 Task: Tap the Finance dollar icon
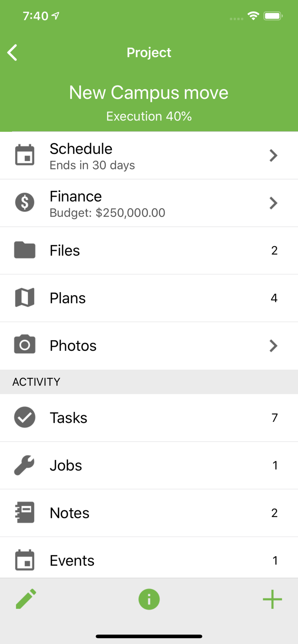tap(25, 203)
